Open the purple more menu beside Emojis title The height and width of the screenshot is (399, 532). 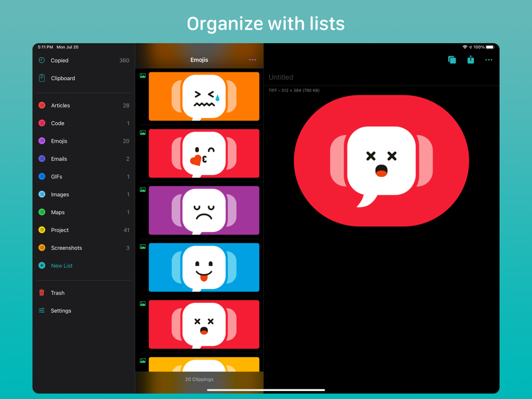[x=252, y=60]
